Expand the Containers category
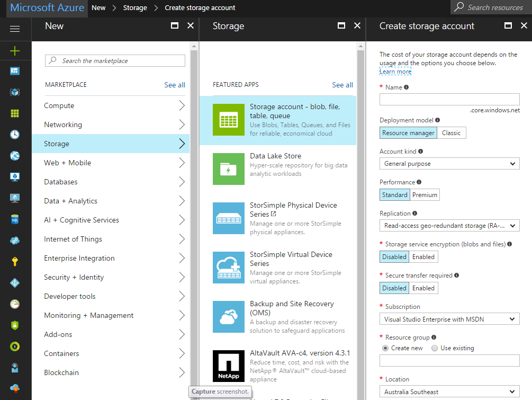The image size is (532, 400). 182,353
